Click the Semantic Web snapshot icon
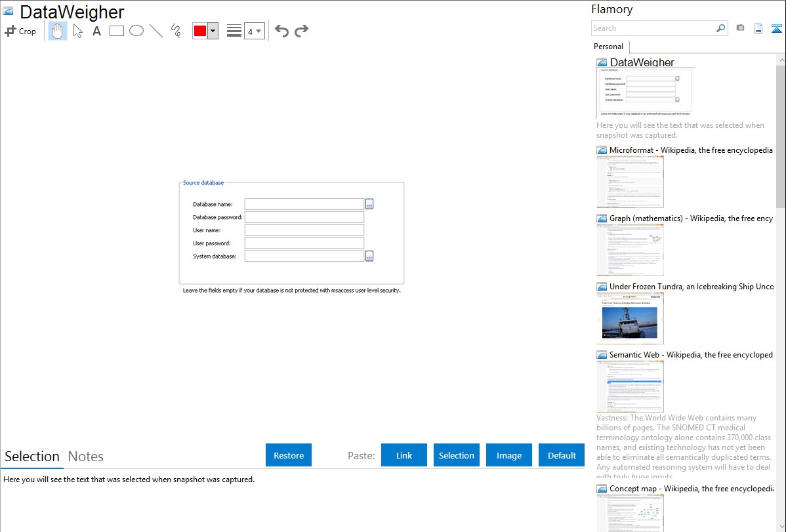The image size is (786, 532). [x=602, y=355]
